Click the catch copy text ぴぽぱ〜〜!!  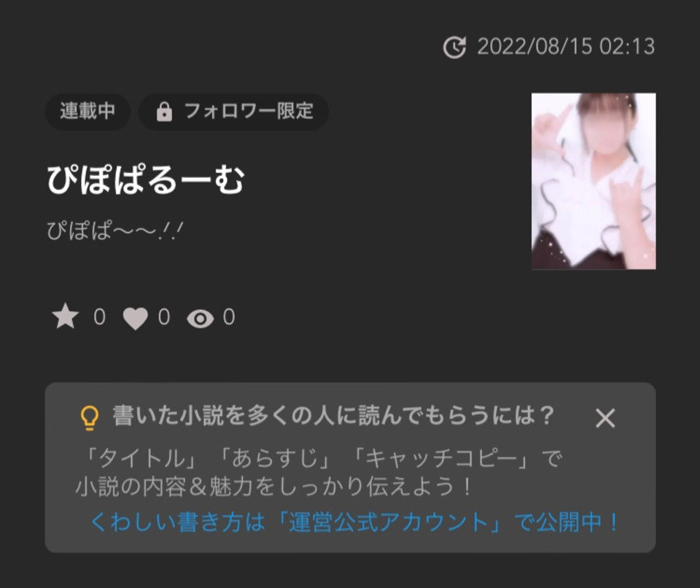pyautogui.click(x=114, y=231)
